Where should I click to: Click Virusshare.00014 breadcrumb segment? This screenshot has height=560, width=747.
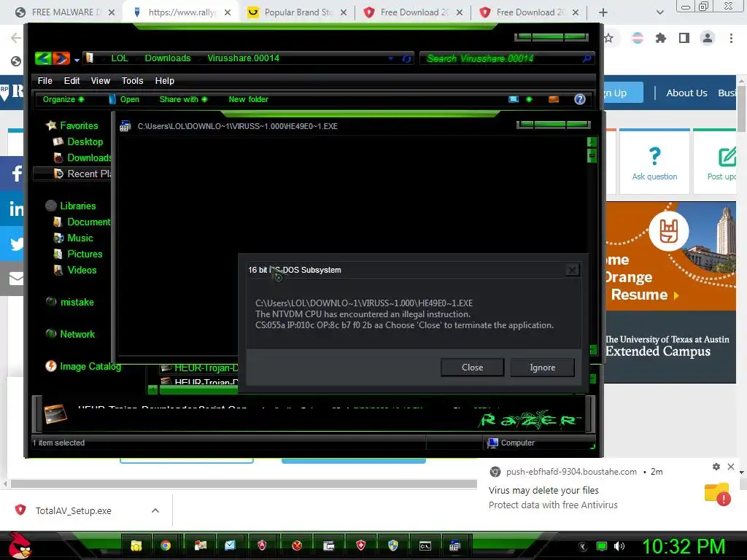244,58
